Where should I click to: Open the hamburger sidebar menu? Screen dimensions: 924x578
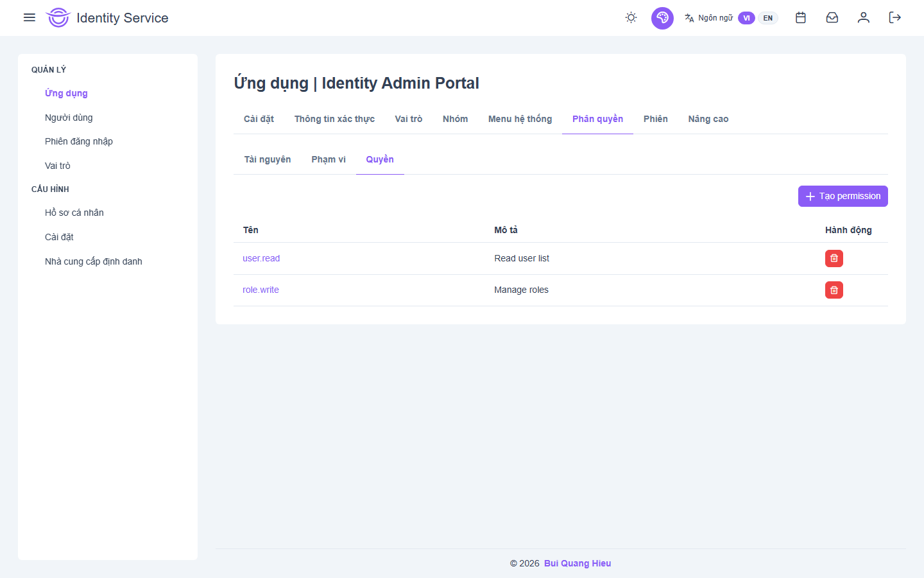pos(30,17)
